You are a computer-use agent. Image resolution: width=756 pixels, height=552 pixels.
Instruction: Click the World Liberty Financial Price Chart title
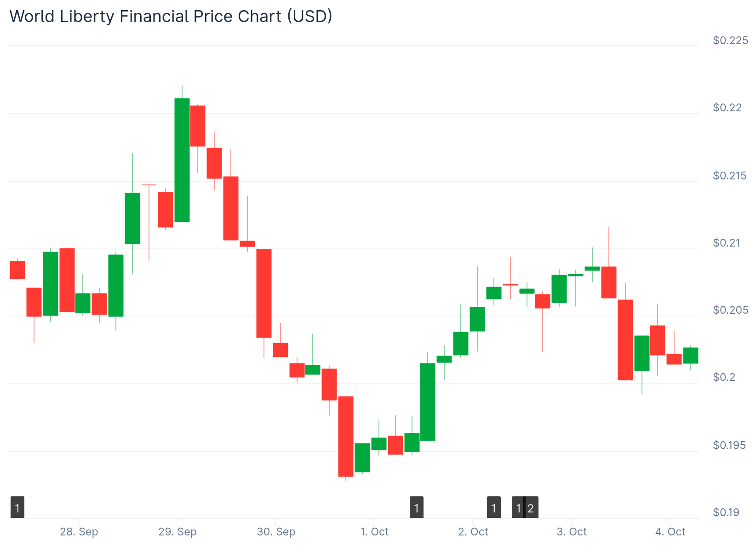coord(171,16)
